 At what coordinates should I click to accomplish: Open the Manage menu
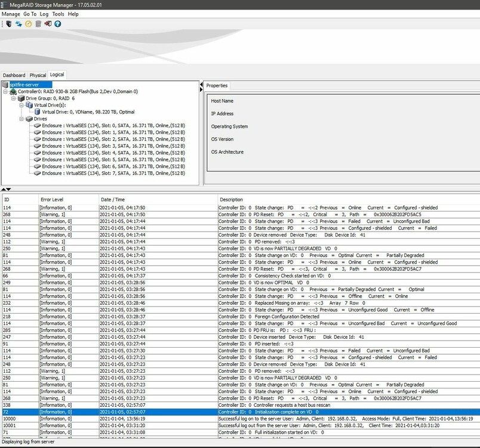[x=11, y=14]
